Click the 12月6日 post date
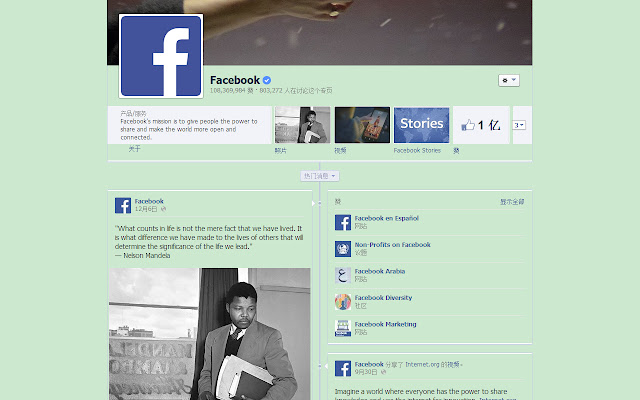The image size is (640, 400). (x=146, y=209)
